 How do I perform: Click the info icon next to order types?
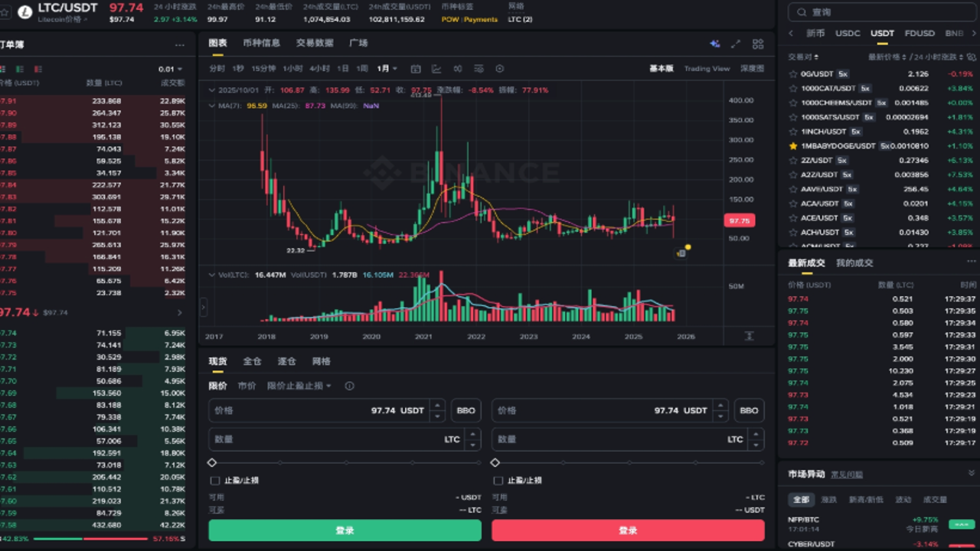tap(349, 386)
